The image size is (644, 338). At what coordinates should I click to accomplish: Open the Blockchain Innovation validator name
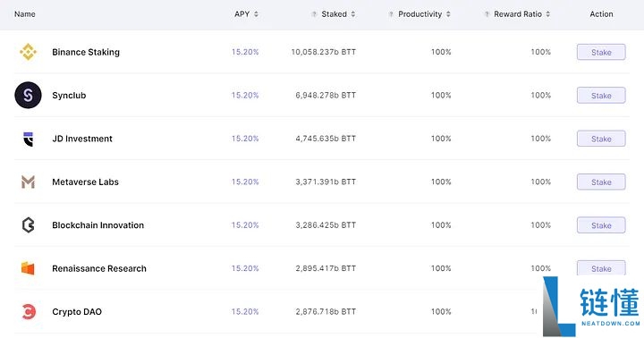pos(98,225)
